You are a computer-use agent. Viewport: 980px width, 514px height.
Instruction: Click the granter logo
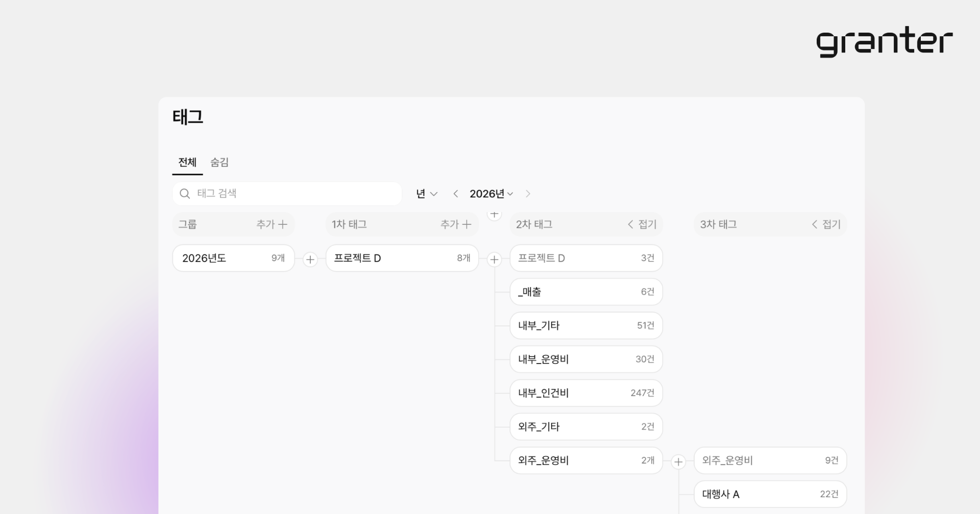pyautogui.click(x=885, y=42)
